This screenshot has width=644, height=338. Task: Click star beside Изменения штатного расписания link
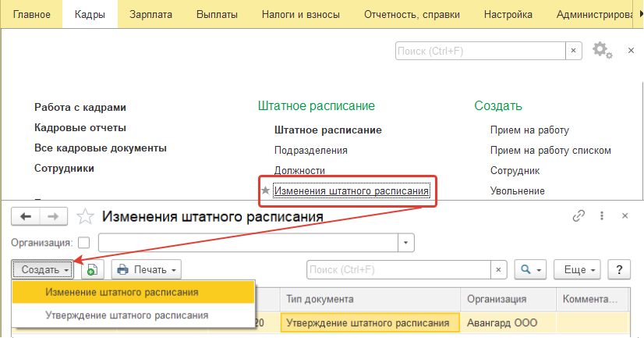click(x=265, y=190)
